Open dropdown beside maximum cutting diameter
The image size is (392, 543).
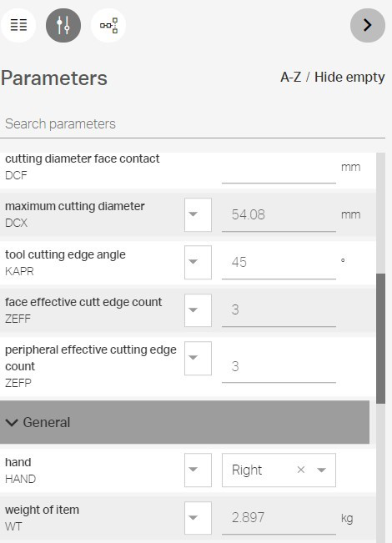coord(198,214)
